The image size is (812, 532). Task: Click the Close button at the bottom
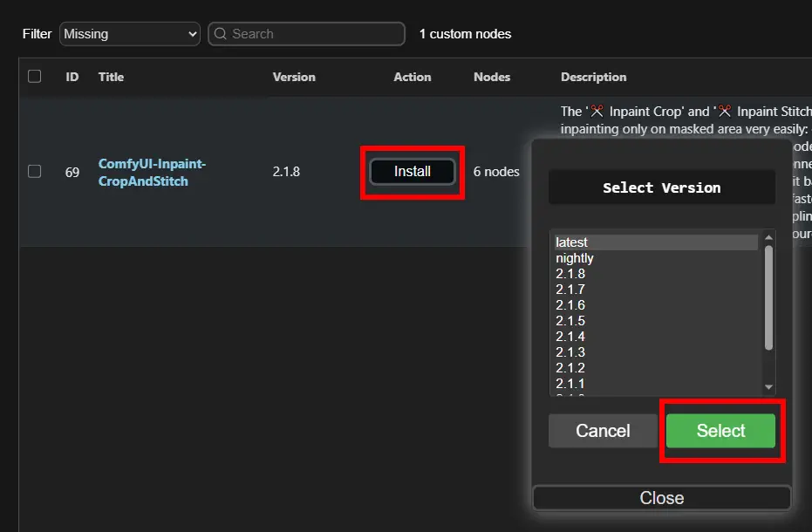(x=661, y=498)
